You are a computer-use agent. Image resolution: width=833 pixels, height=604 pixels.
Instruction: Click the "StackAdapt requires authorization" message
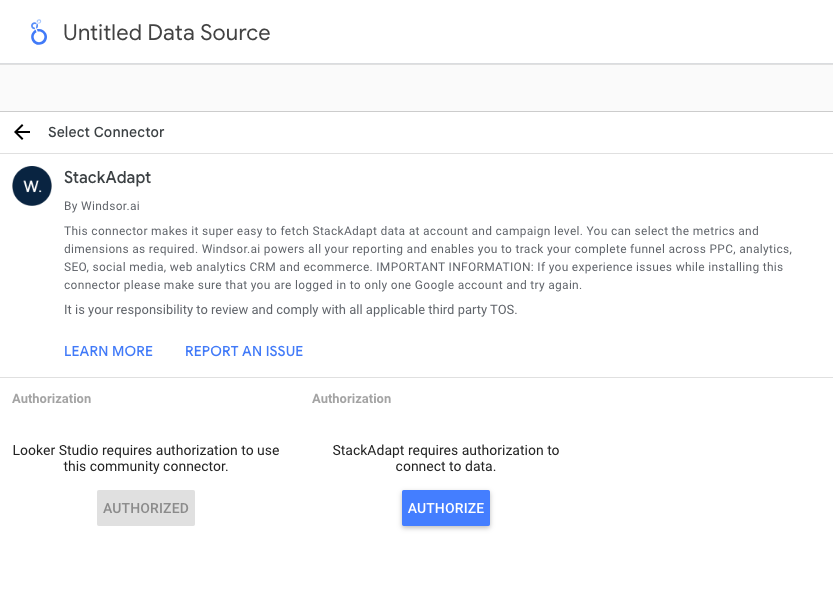(x=446, y=458)
